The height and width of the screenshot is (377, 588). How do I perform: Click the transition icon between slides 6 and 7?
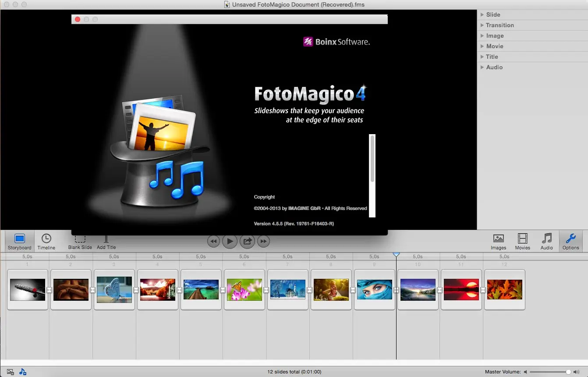[x=266, y=290]
